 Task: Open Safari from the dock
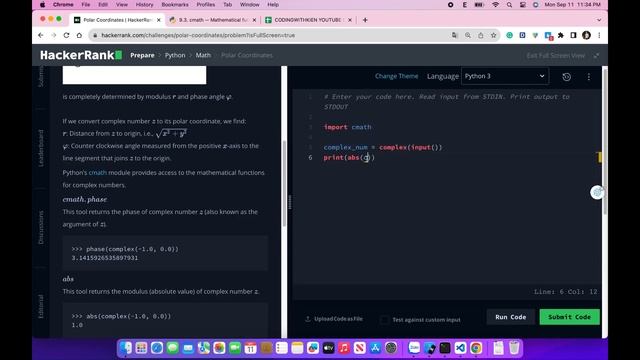click(x=157, y=348)
